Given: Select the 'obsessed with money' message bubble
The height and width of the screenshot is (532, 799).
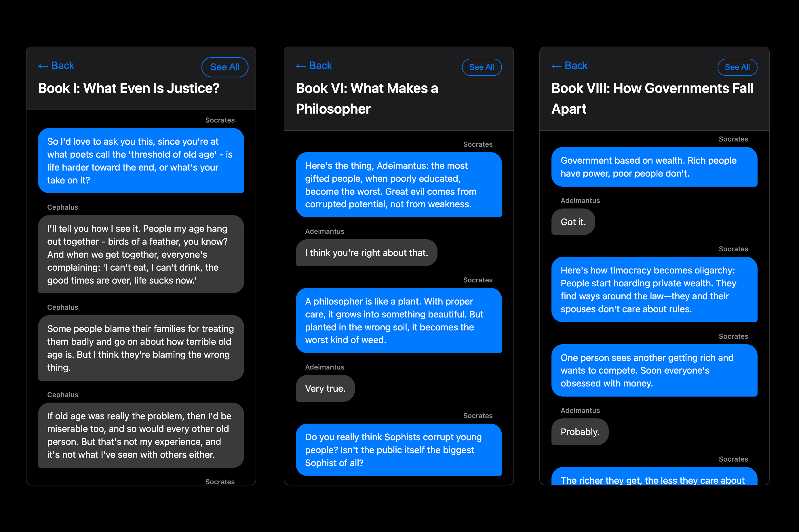Looking at the screenshot, I should pyautogui.click(x=654, y=370).
